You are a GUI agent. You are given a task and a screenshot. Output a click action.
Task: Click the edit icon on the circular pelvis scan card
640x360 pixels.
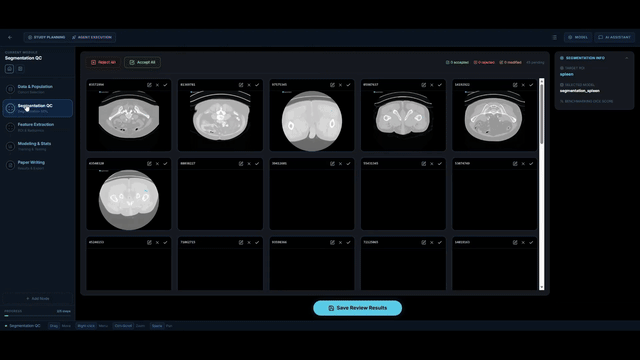point(332,85)
